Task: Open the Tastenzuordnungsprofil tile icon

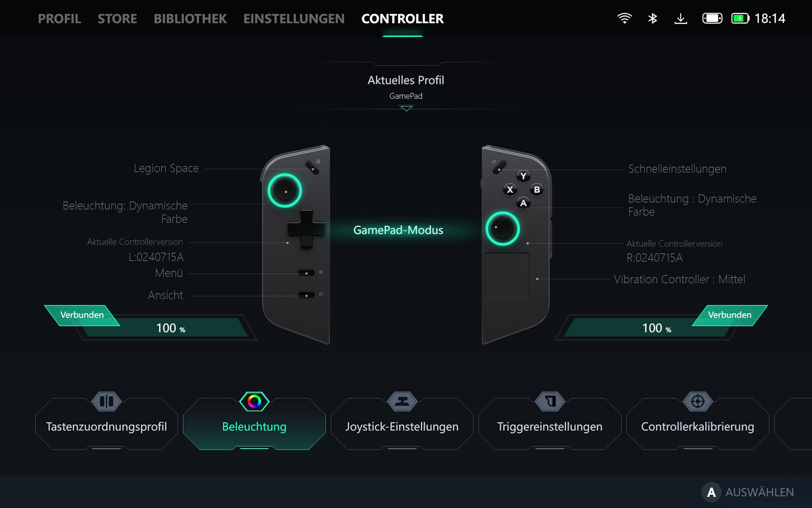Action: point(107,401)
